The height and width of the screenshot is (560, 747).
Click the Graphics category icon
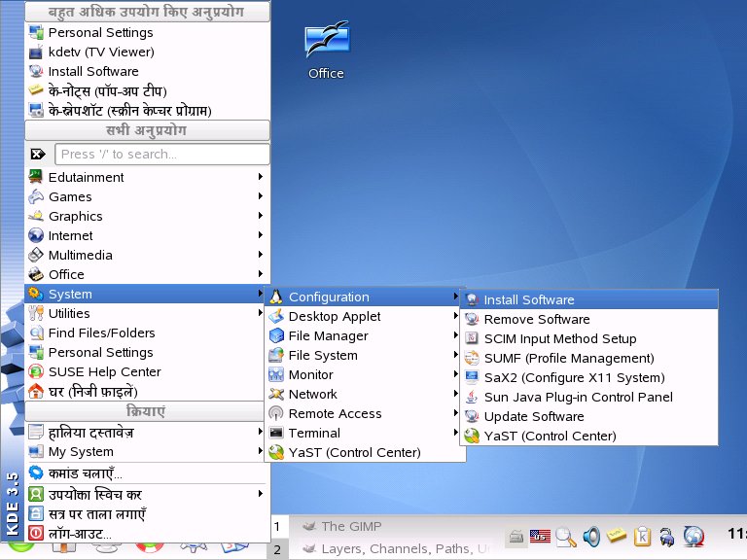(x=36, y=216)
